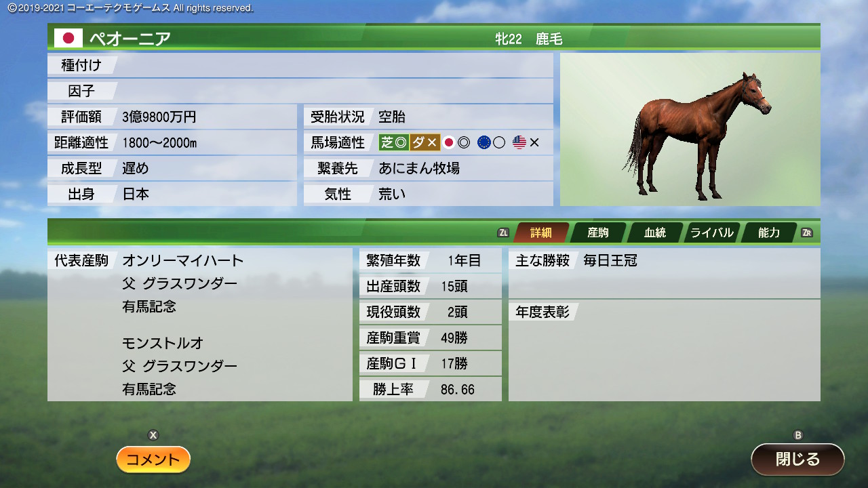Click the 主な勝鞍 label
Viewport: 868px width, 488px height.
point(542,260)
